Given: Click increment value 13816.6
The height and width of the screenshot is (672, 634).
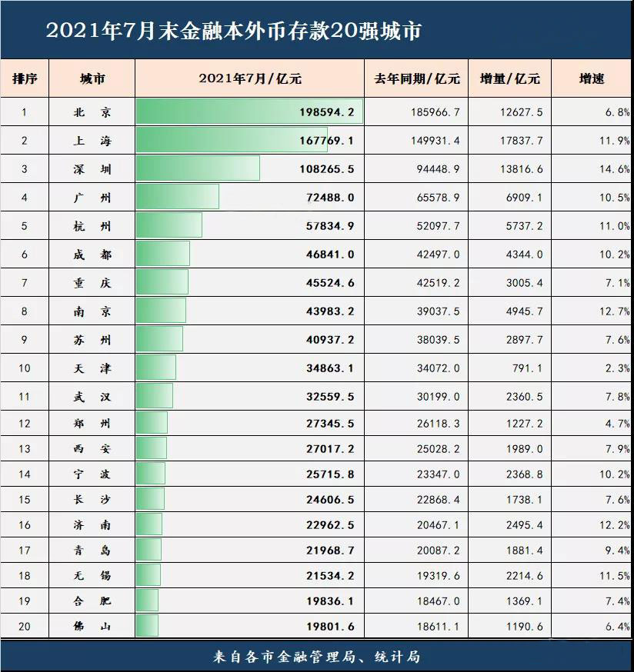Looking at the screenshot, I should (x=521, y=169).
